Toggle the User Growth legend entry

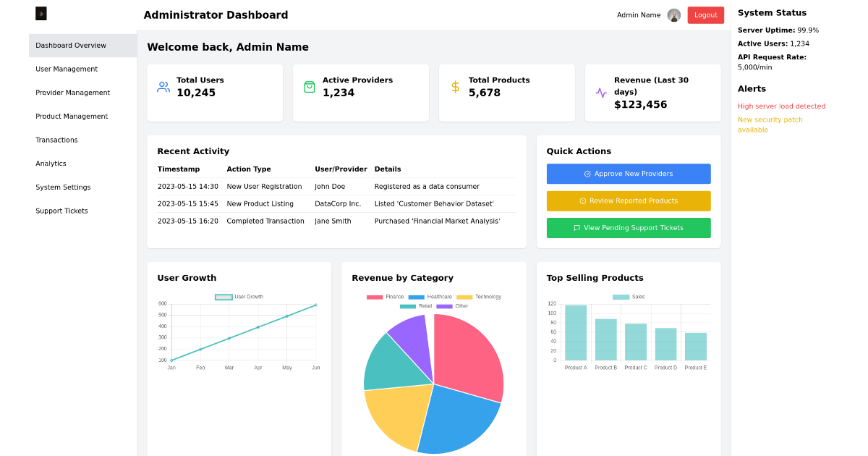(239, 297)
